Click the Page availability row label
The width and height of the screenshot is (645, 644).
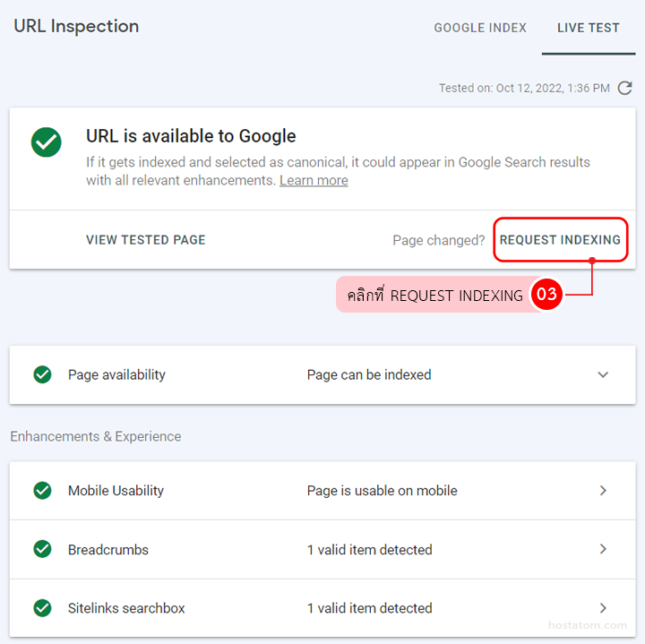tap(116, 374)
